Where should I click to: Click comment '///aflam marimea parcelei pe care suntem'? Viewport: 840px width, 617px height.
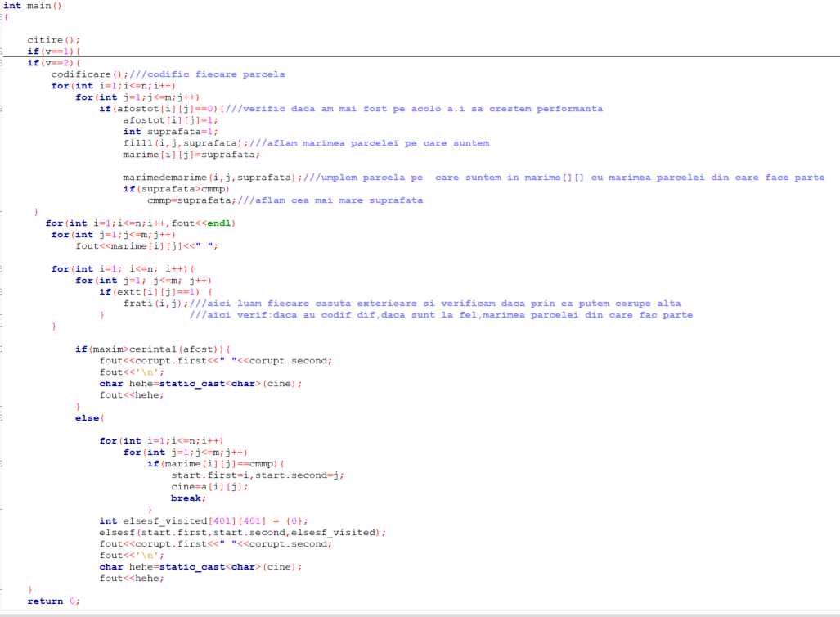coord(369,143)
